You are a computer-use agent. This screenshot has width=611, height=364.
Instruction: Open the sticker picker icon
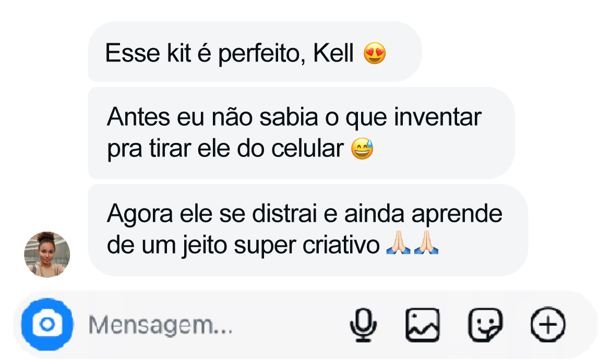(x=485, y=325)
